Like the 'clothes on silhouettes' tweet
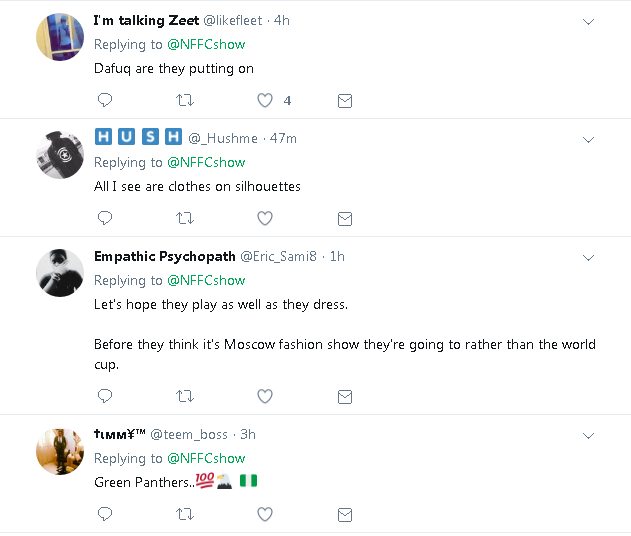Screen dimensions: 631x536 pos(265,218)
